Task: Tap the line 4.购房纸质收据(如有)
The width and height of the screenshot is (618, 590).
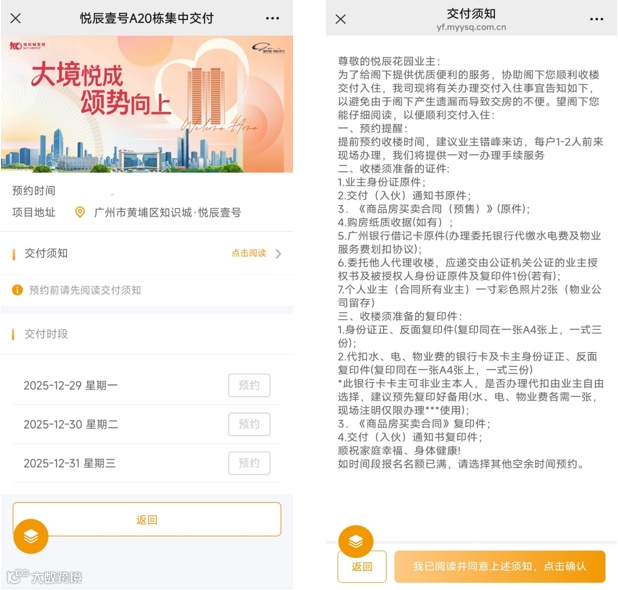Action: tap(395, 222)
